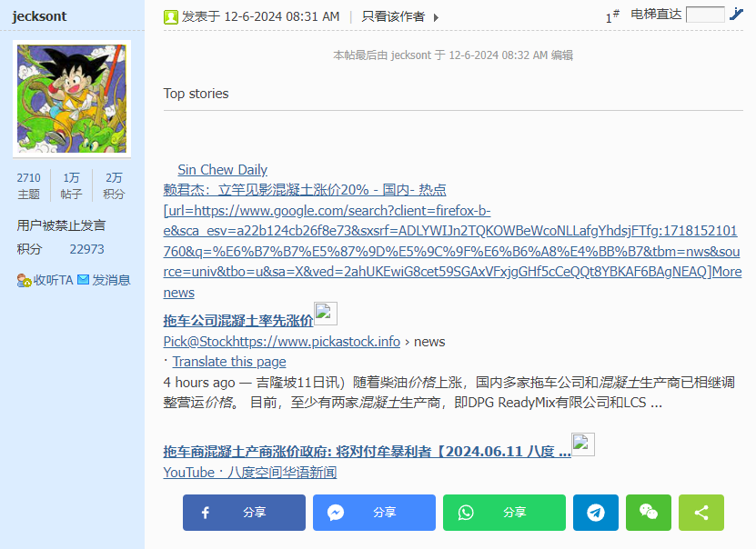Viewport: 756px width, 549px height.
Task: Share the post via Telegram
Action: point(596,513)
